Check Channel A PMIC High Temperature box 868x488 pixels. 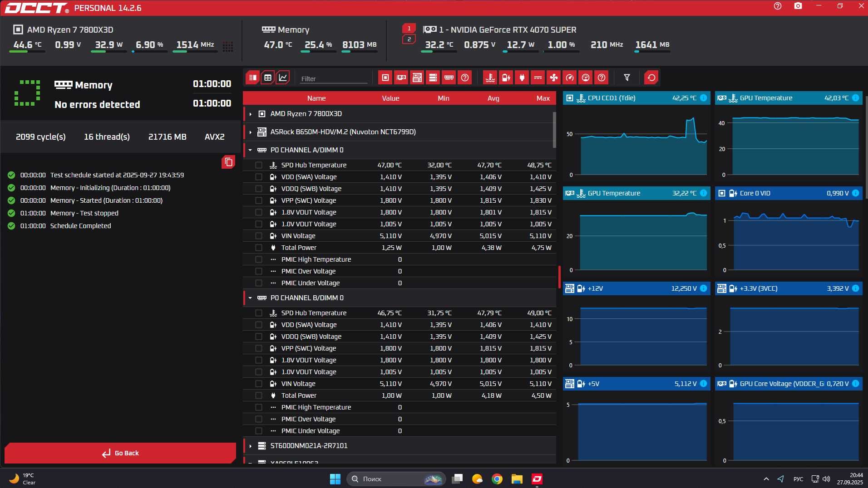259,259
